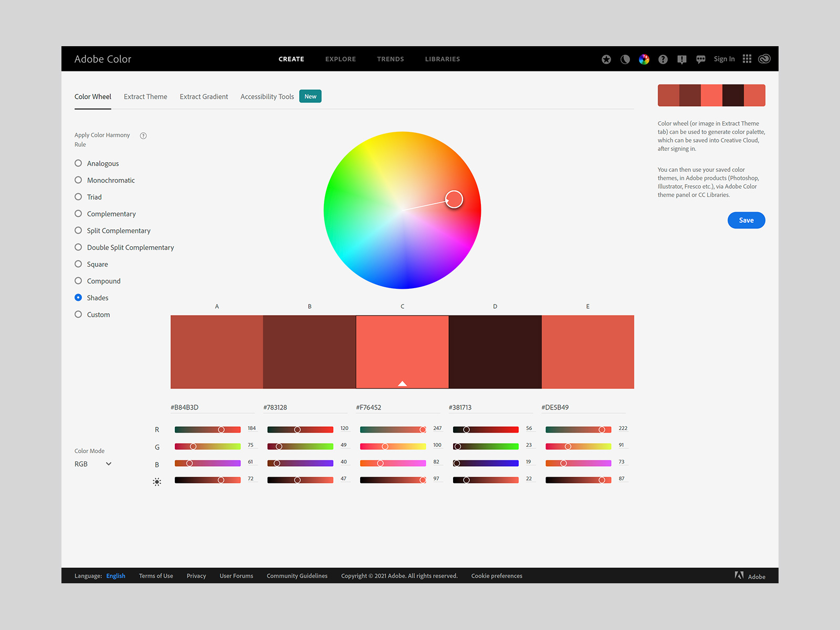Open the Apply Color Harmony Rule help tooltip
Image resolution: width=840 pixels, height=630 pixels.
pyautogui.click(x=143, y=135)
